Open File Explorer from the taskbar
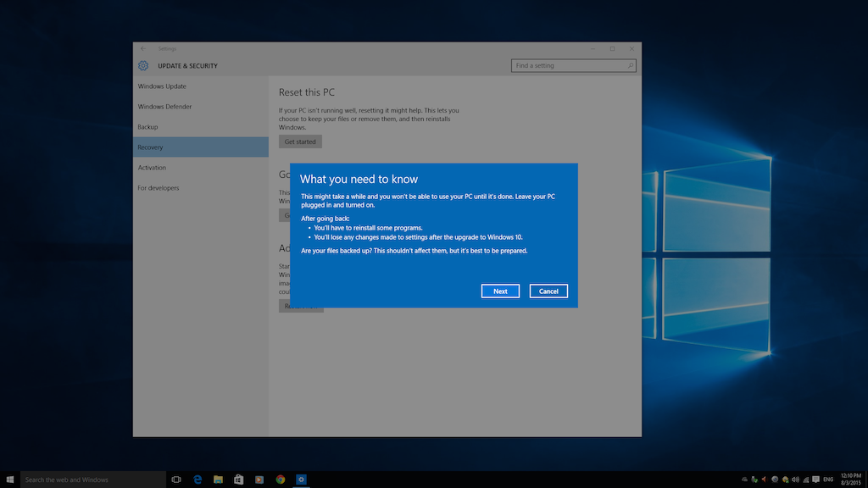868x488 pixels. (218, 480)
